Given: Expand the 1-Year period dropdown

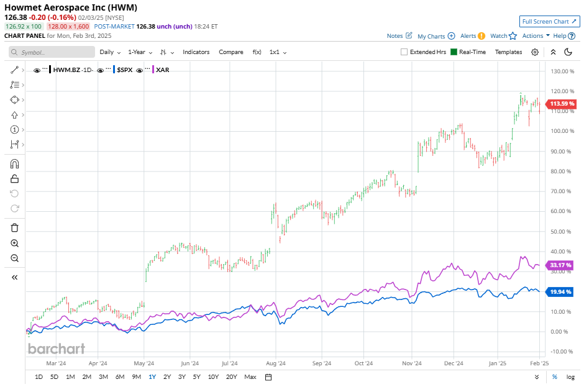Looking at the screenshot, I should click(140, 52).
